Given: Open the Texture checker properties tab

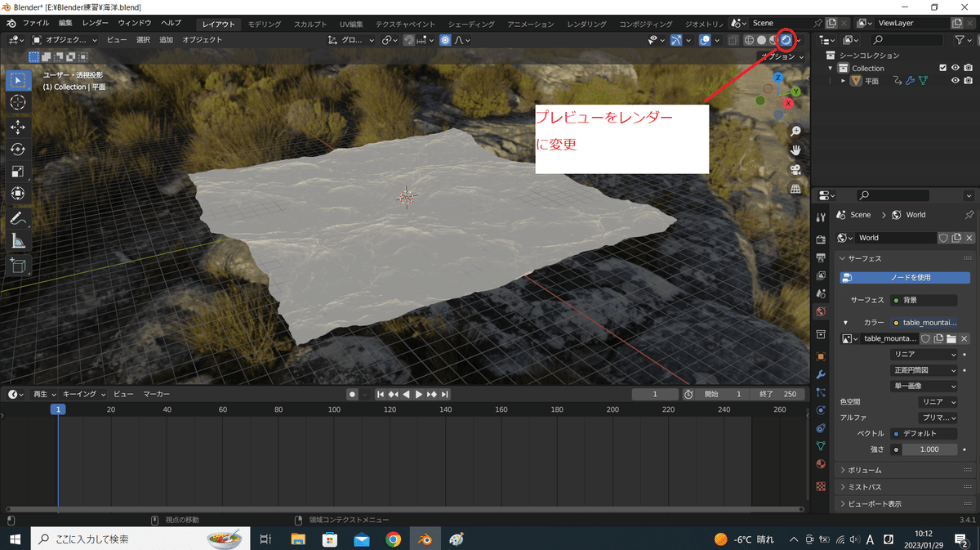Looking at the screenshot, I should [821, 486].
